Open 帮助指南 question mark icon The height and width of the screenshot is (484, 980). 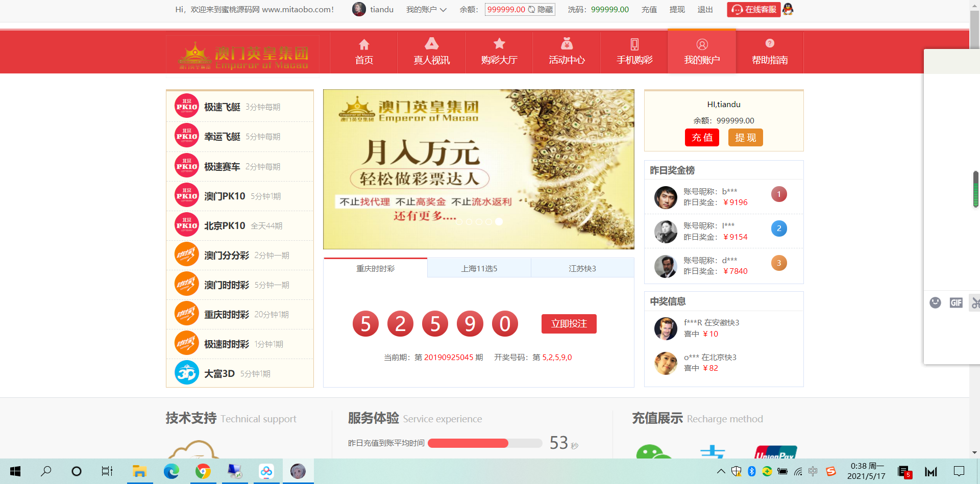click(x=769, y=44)
